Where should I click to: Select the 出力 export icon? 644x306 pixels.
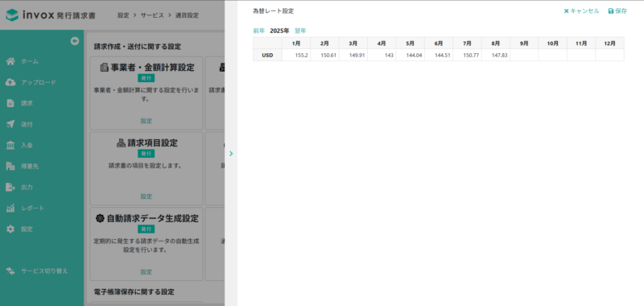pyautogui.click(x=10, y=187)
